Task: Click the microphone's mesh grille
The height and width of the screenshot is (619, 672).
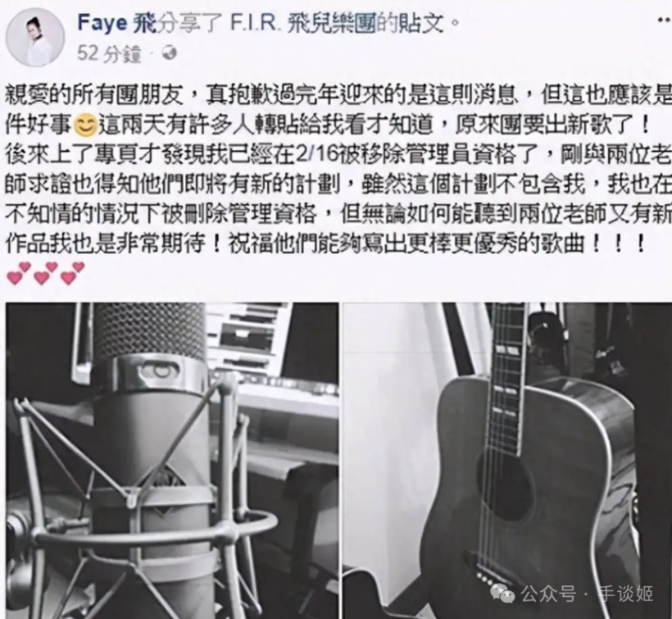Action: pos(151,332)
